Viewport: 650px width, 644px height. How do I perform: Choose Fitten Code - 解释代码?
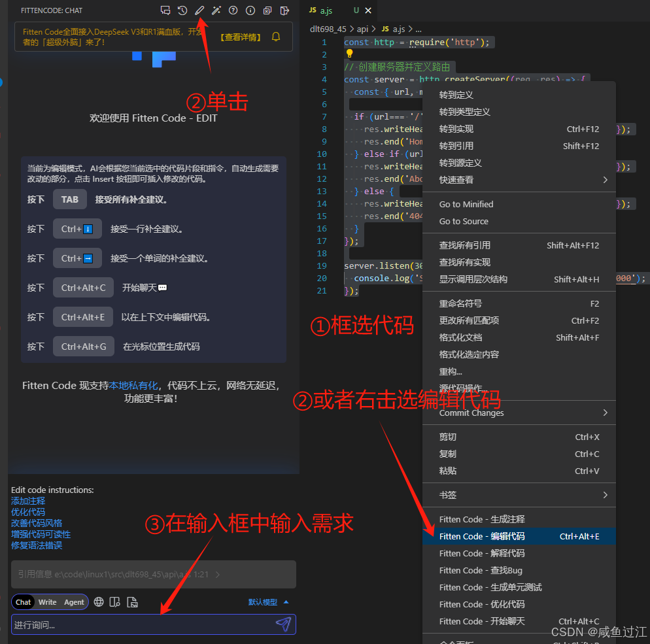point(519,554)
